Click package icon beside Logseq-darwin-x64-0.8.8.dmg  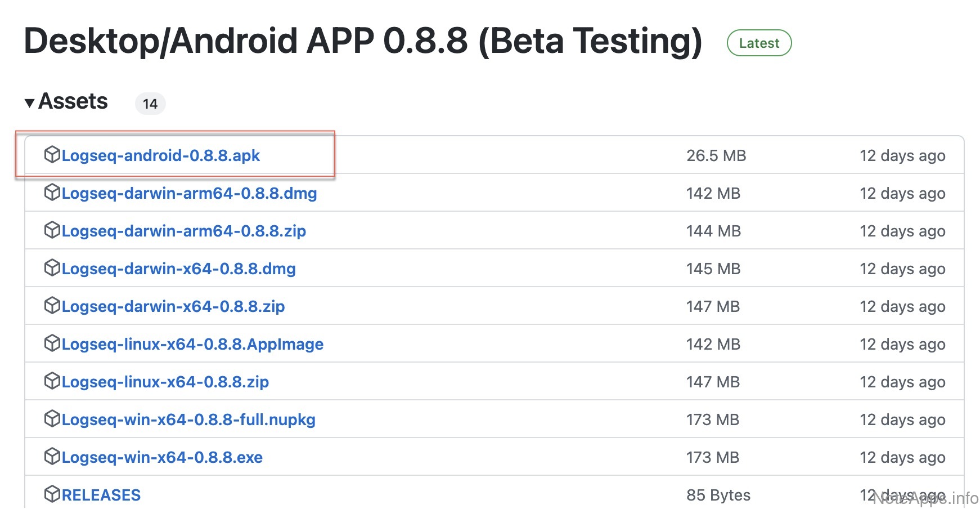click(x=52, y=268)
